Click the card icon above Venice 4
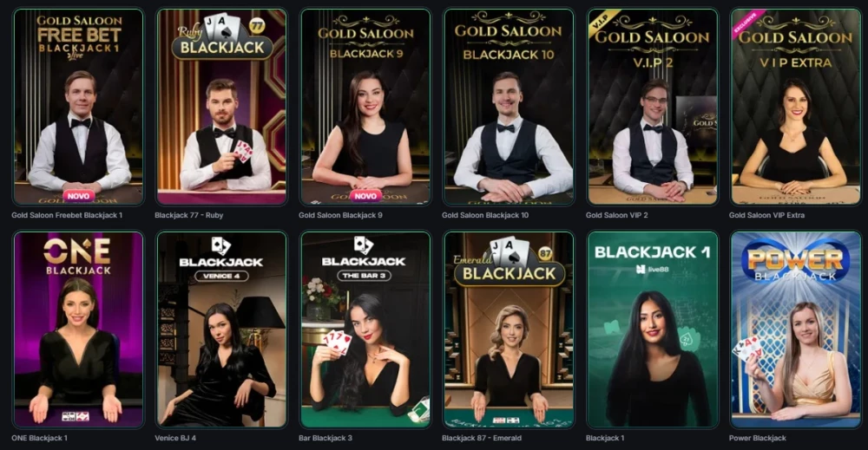This screenshot has height=450, width=868. click(x=220, y=245)
